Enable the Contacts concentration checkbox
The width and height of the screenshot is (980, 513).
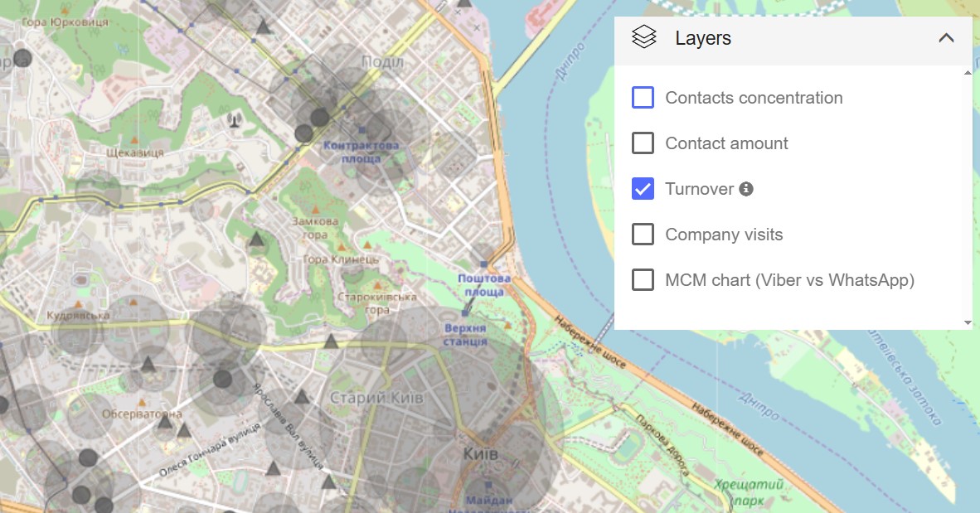coord(643,98)
